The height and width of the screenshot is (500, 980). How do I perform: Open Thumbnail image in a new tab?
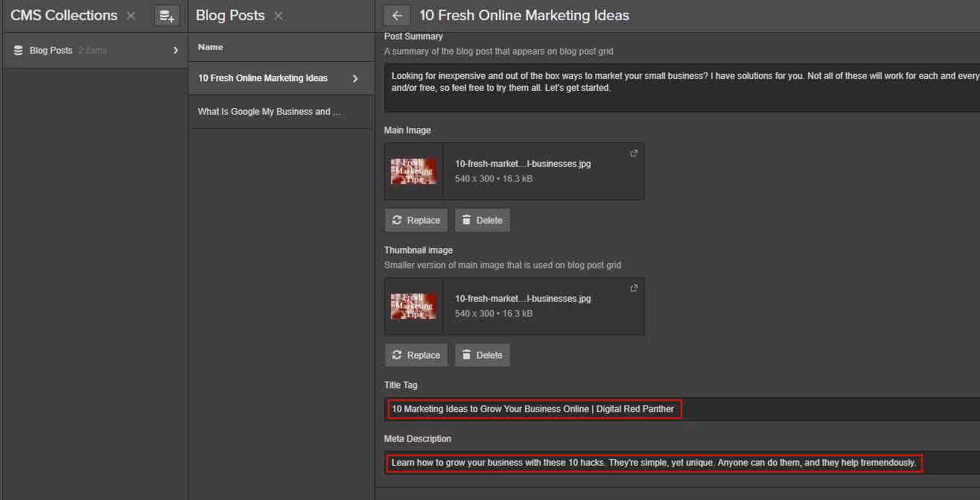tap(634, 288)
